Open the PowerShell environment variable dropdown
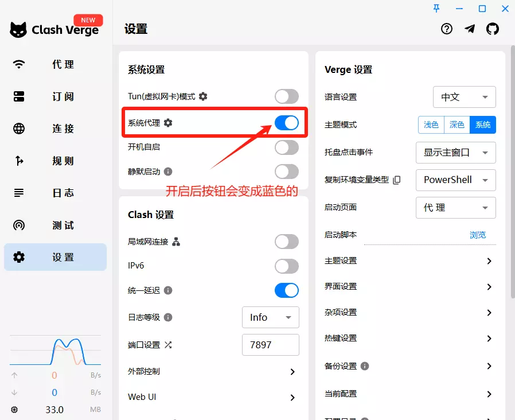 tap(455, 180)
